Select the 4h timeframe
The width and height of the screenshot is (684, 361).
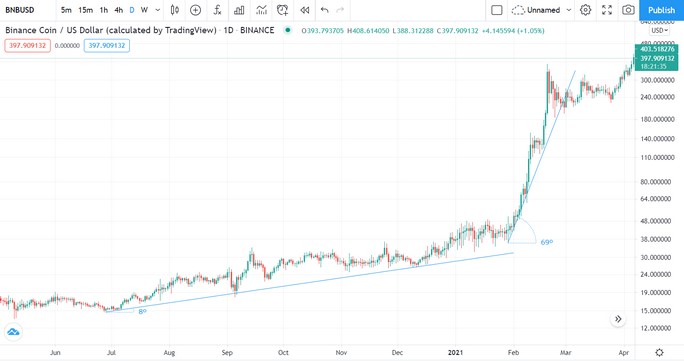[119, 10]
